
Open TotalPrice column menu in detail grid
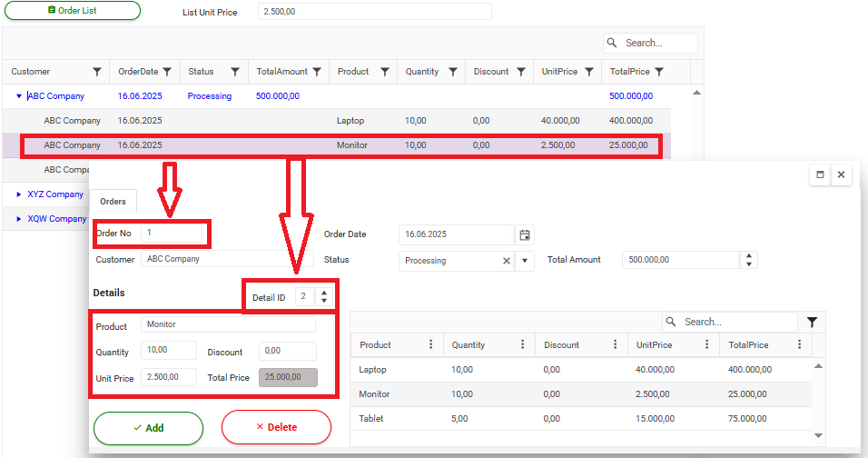[x=799, y=344]
